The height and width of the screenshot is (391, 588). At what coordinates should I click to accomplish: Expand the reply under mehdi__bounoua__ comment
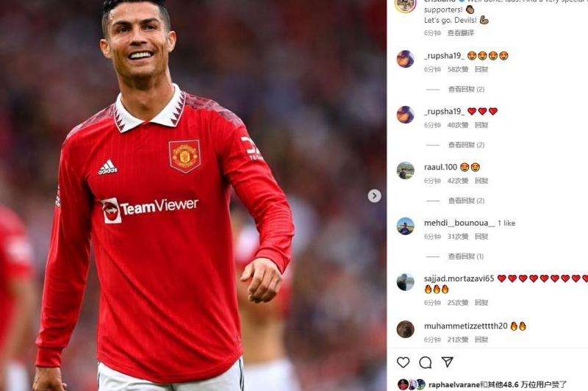pos(466,257)
